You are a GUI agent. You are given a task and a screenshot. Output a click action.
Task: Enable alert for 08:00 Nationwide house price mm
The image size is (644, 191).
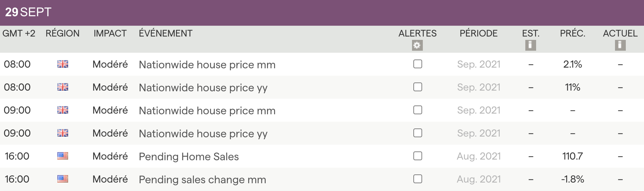[417, 64]
